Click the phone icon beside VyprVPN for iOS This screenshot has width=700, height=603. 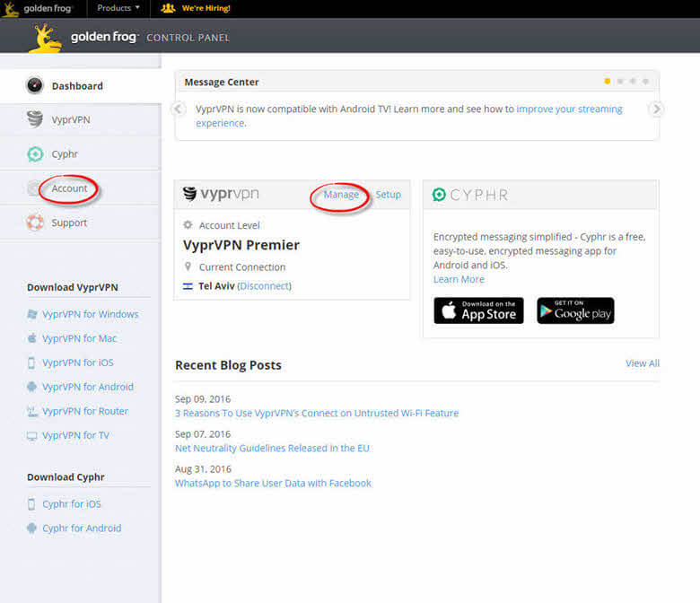tap(31, 363)
